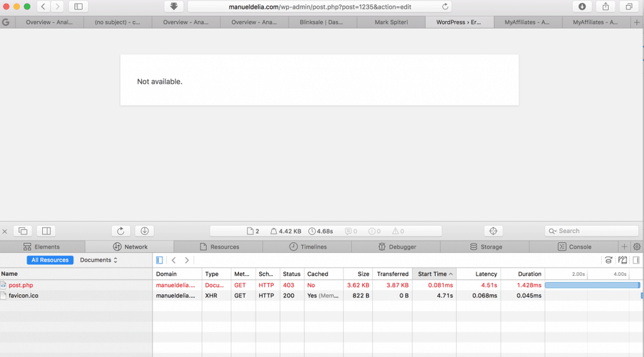
Task: Show all tabs overview icon
Action: 628,6
